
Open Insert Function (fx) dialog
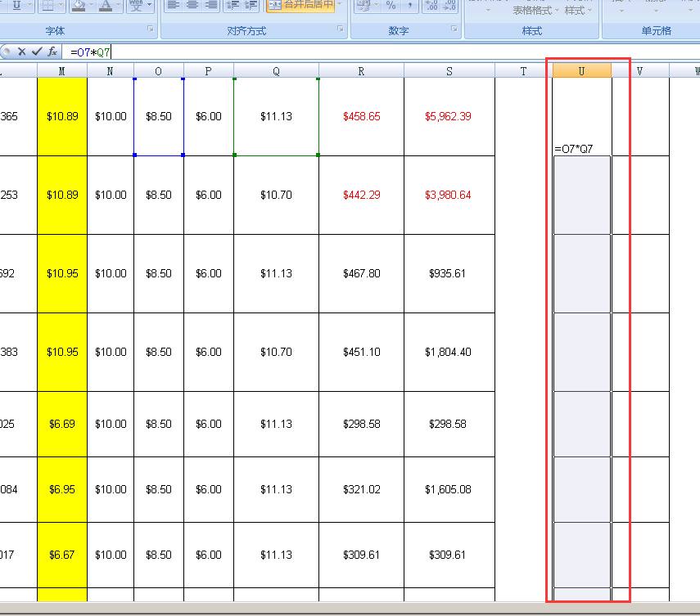pos(52,52)
